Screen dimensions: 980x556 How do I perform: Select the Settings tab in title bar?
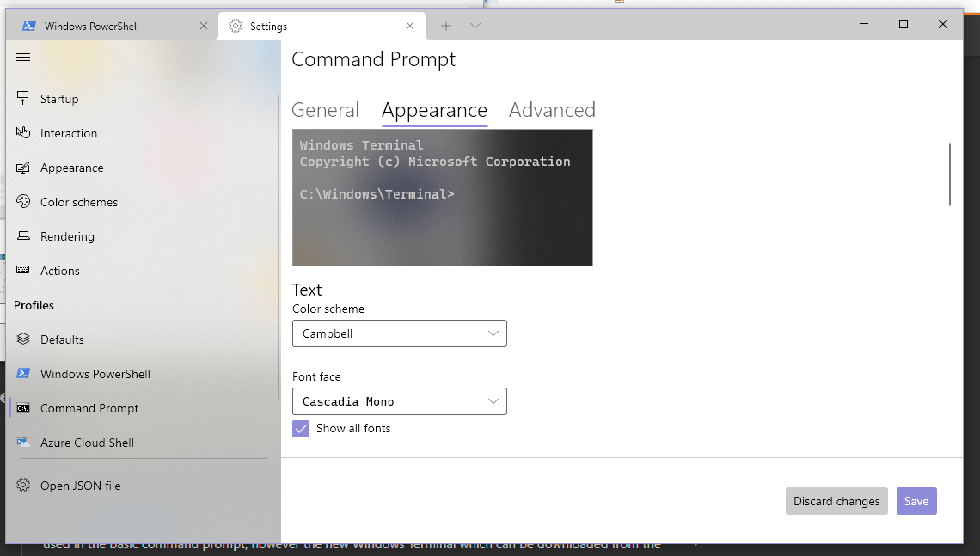322,27
